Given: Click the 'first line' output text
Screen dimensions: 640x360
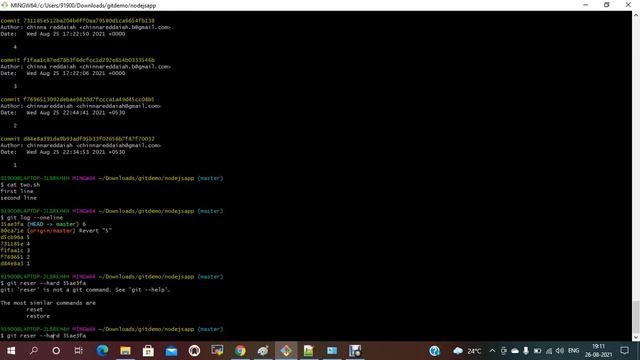Looking at the screenshot, I should [17, 191].
